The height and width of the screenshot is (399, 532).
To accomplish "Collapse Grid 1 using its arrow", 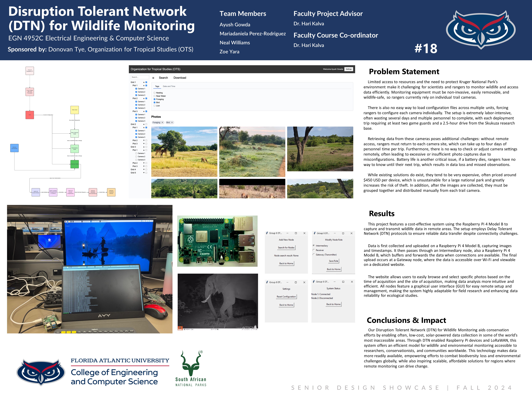I will pos(144,82).
